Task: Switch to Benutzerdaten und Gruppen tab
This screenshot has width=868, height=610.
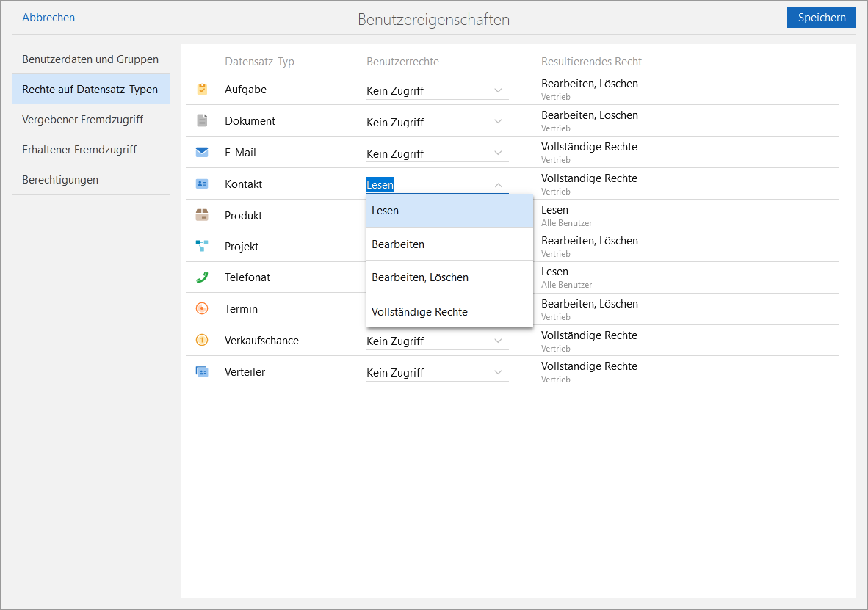Action: [x=90, y=59]
